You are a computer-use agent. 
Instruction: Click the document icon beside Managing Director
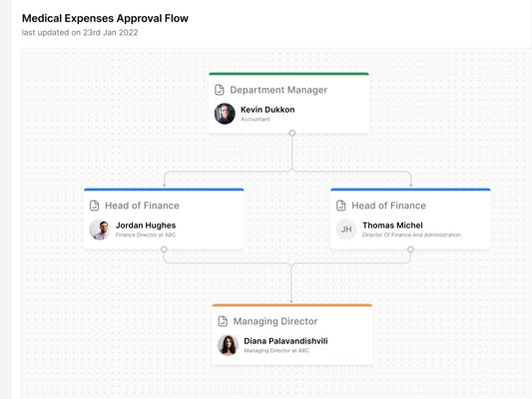click(x=223, y=321)
